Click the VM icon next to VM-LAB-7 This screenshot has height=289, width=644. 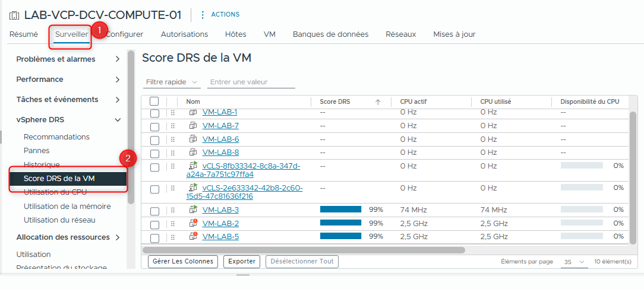click(x=193, y=125)
